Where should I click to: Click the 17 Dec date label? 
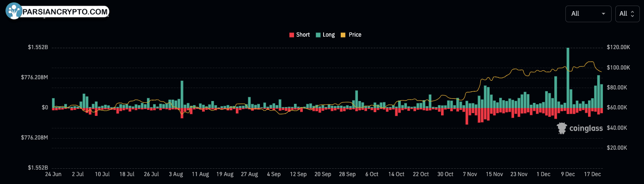click(x=592, y=174)
